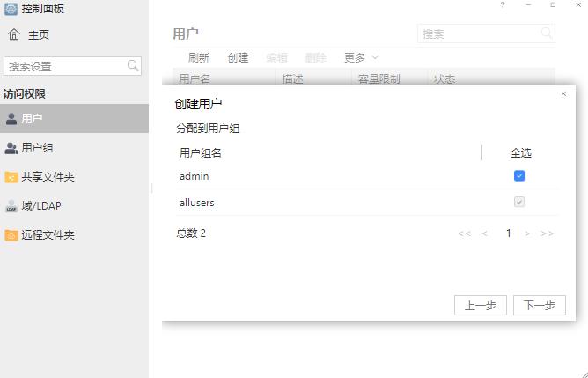Viewport: 588px width, 378px height.
Task: Open 用户组 via its group icon
Action: (11, 148)
